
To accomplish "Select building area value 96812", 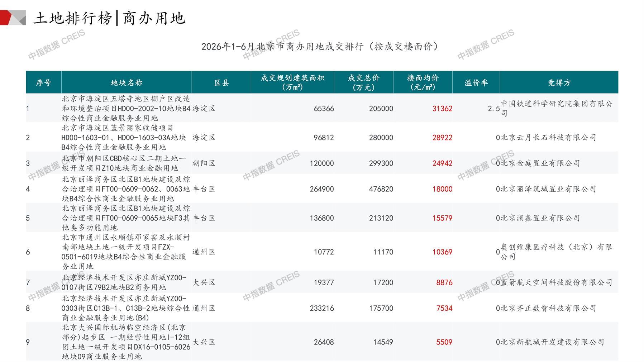I will [324, 138].
